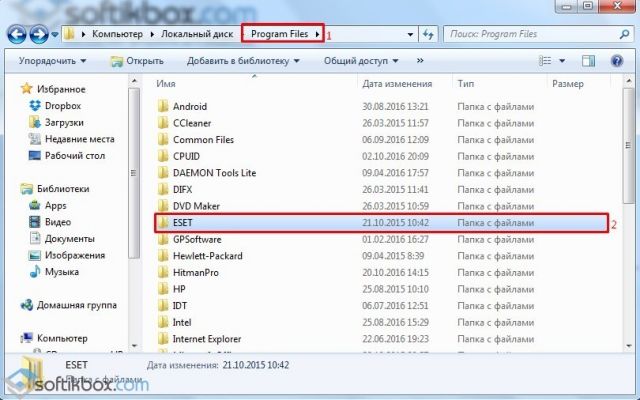
Task: Open the Help question mark icon
Action: [617, 61]
